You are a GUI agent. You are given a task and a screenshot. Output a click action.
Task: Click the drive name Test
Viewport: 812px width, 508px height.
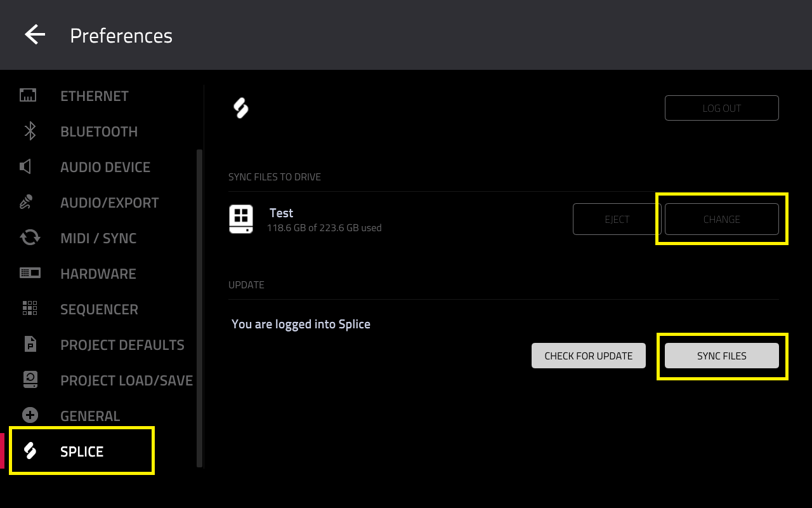tap(282, 213)
